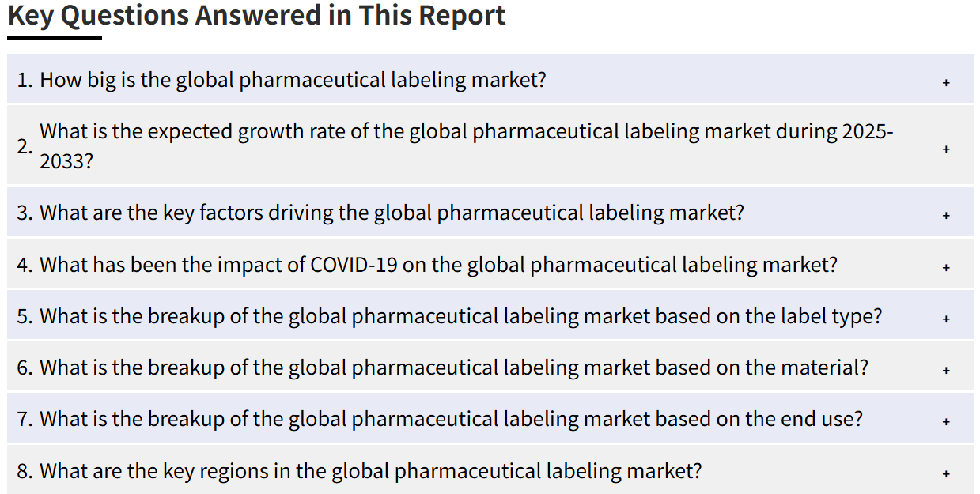The image size is (980, 494).
Task: Click the plus icon for question 1
Action: (946, 82)
